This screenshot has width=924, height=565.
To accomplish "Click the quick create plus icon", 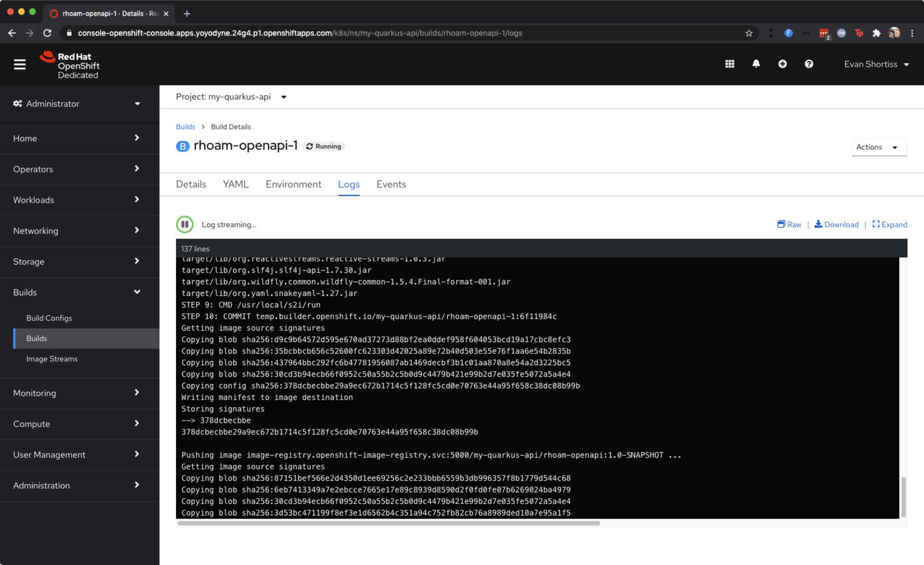I will 782,64.
